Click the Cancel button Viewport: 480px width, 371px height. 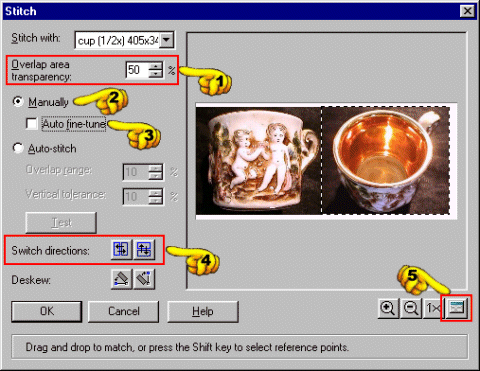pyautogui.click(x=124, y=311)
